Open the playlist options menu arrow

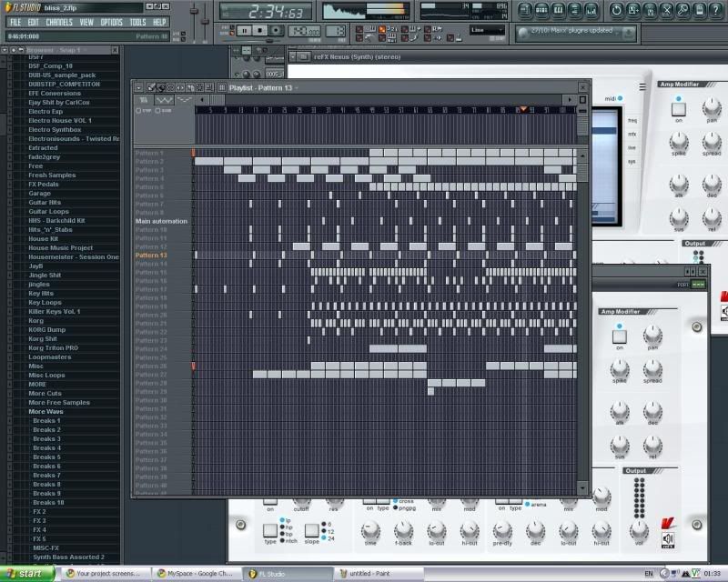(x=138, y=87)
